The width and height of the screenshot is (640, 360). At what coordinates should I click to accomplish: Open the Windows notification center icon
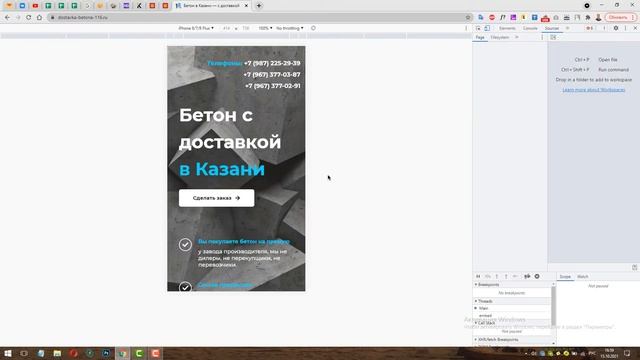pyautogui.click(x=627, y=353)
